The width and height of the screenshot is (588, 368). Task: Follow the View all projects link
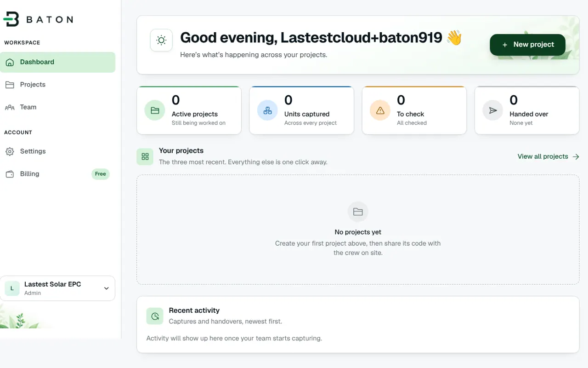tap(548, 156)
